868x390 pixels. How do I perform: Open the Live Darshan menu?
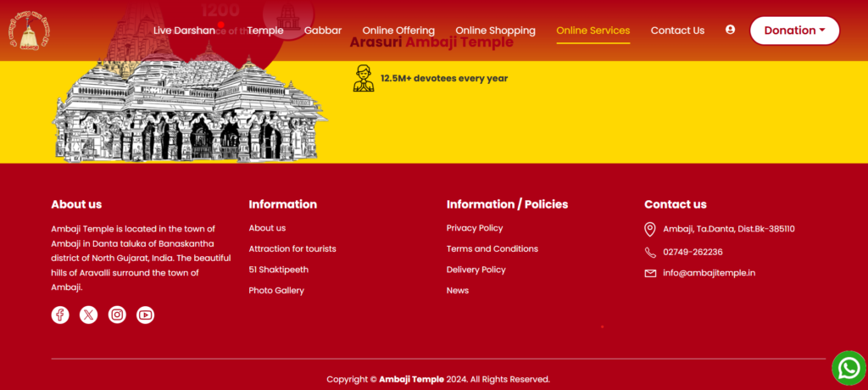click(184, 31)
